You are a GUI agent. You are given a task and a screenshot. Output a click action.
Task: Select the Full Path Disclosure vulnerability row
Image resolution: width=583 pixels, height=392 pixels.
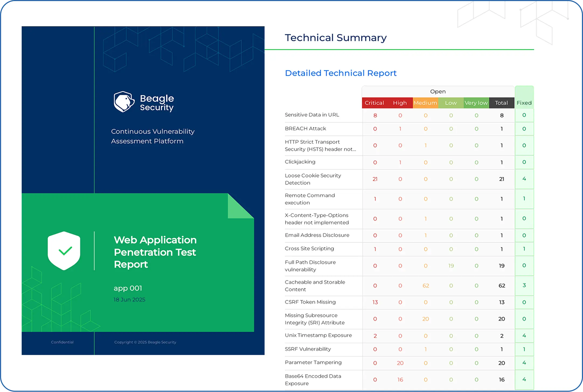point(409,266)
